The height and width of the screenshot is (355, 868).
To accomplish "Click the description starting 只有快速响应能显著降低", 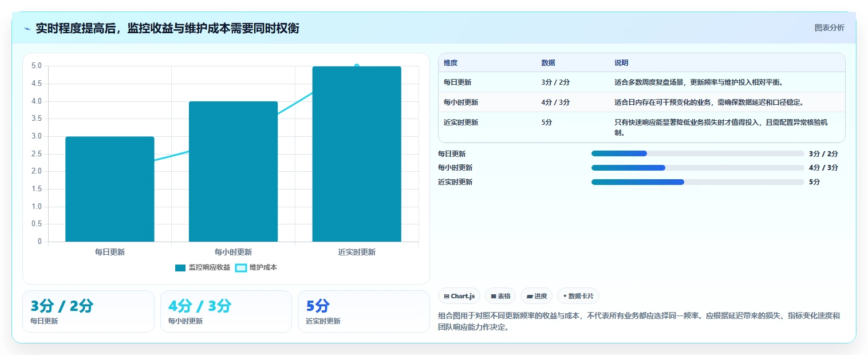I will coord(721,128).
